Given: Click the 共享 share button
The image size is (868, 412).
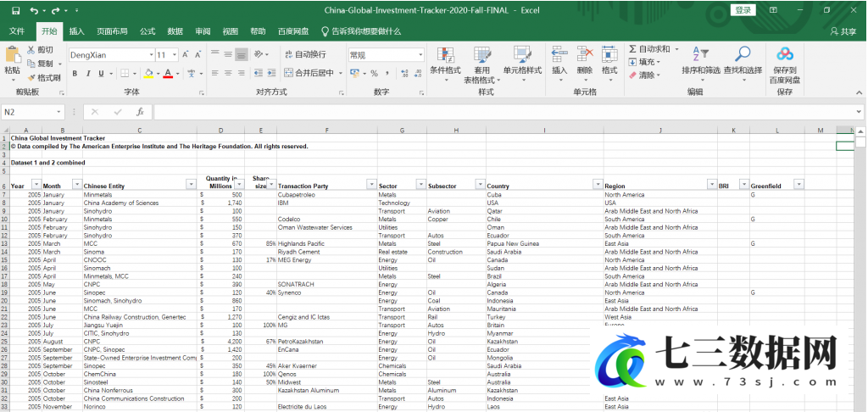Looking at the screenshot, I should pyautogui.click(x=843, y=31).
